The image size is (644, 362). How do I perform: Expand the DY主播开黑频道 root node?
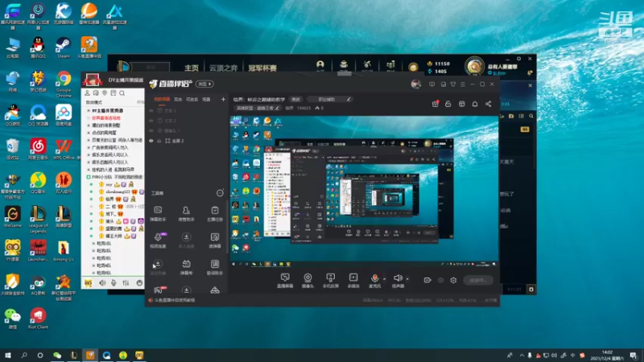point(89,110)
